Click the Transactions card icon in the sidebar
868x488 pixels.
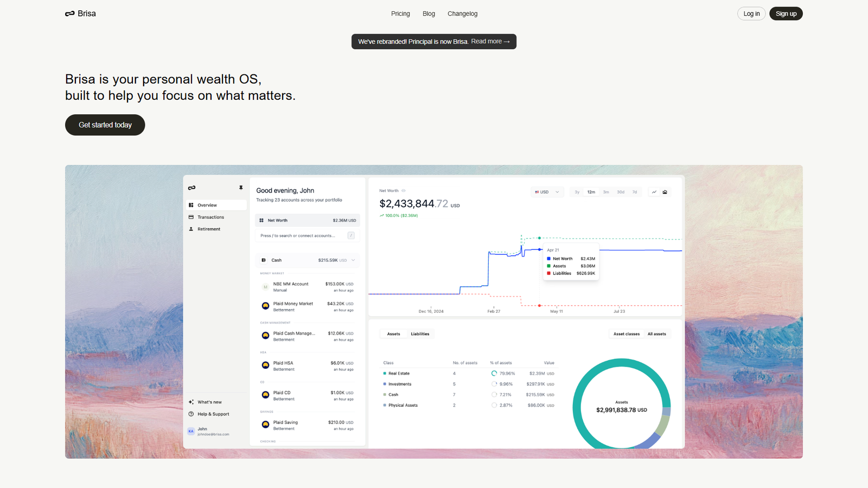[191, 217]
